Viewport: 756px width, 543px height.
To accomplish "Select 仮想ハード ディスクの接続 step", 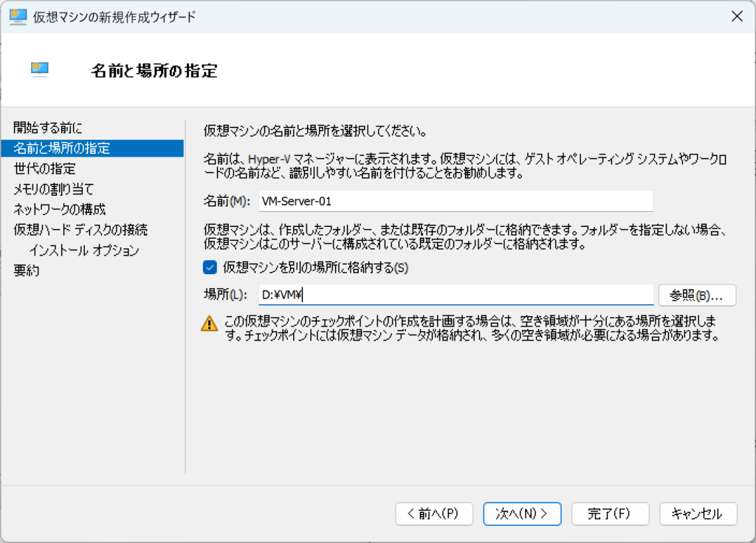I will 80,230.
